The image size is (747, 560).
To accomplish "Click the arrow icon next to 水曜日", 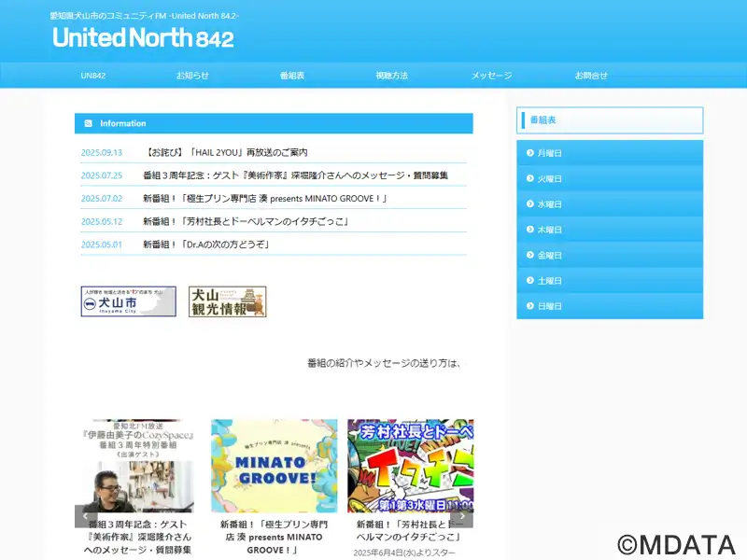I will click(529, 203).
